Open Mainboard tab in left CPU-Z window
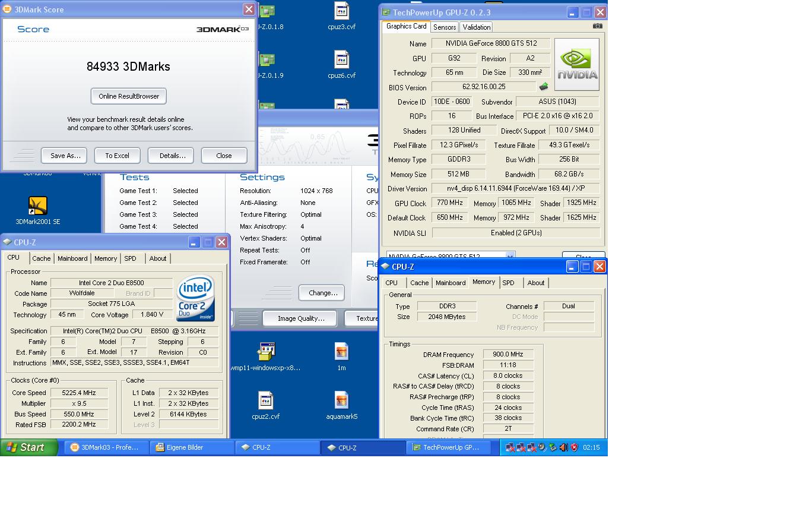 tap(72, 258)
